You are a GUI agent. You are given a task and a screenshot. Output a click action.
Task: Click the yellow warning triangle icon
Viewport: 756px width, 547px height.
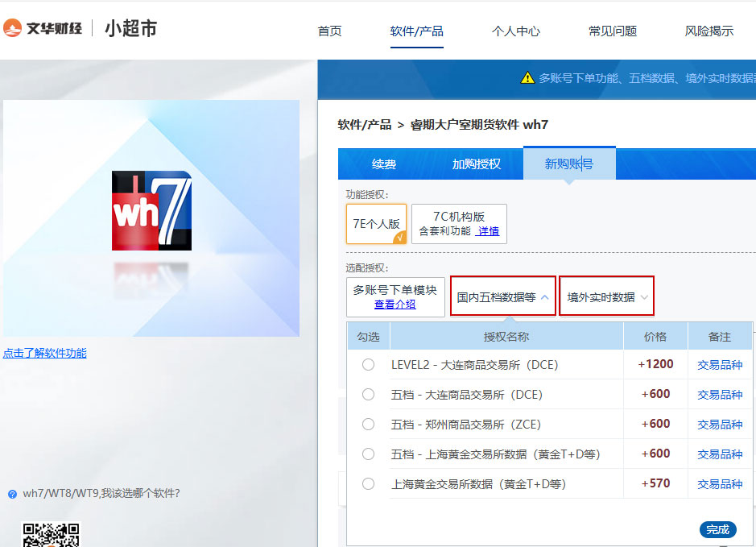pyautogui.click(x=527, y=78)
